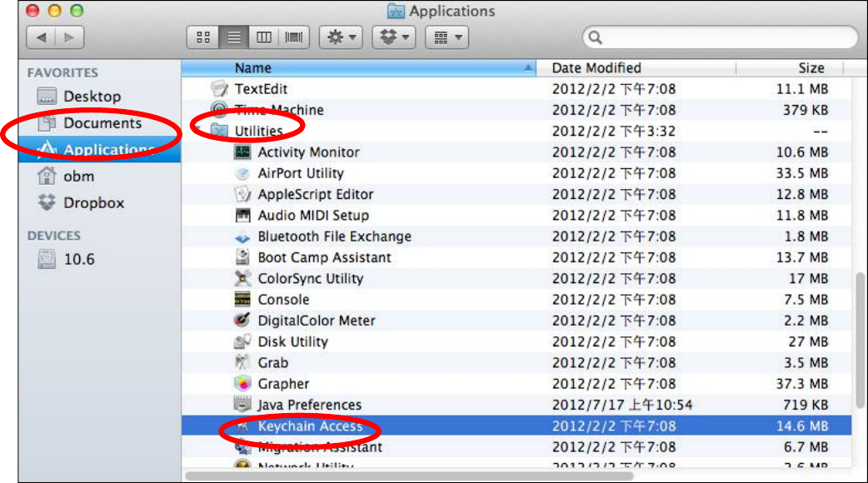Select the ColorSync Utility icon
Image resolution: width=868 pixels, height=483 pixels.
coord(242,278)
